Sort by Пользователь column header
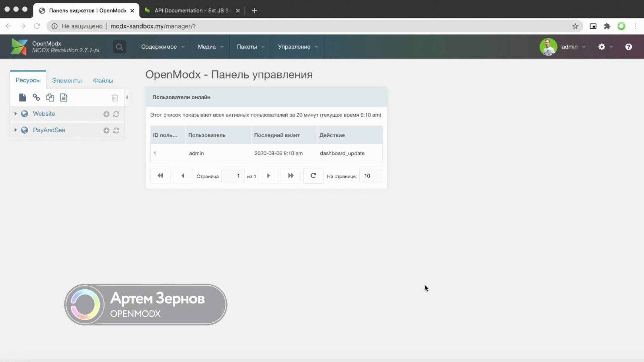 [218, 135]
